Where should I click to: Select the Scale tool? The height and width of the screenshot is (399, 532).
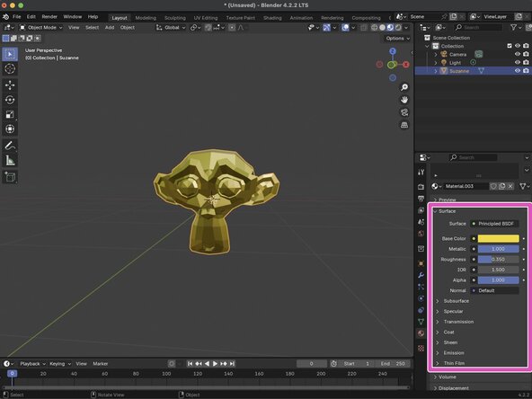click(10, 114)
